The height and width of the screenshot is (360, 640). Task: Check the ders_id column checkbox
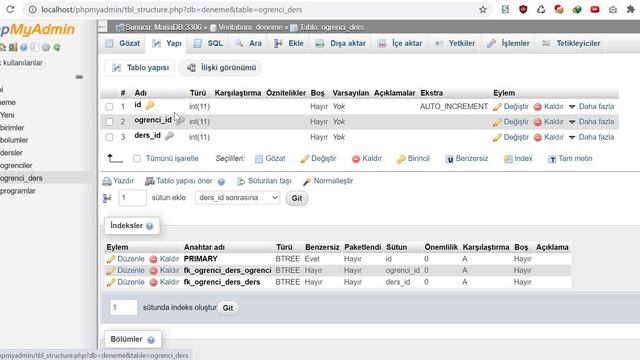(x=109, y=137)
